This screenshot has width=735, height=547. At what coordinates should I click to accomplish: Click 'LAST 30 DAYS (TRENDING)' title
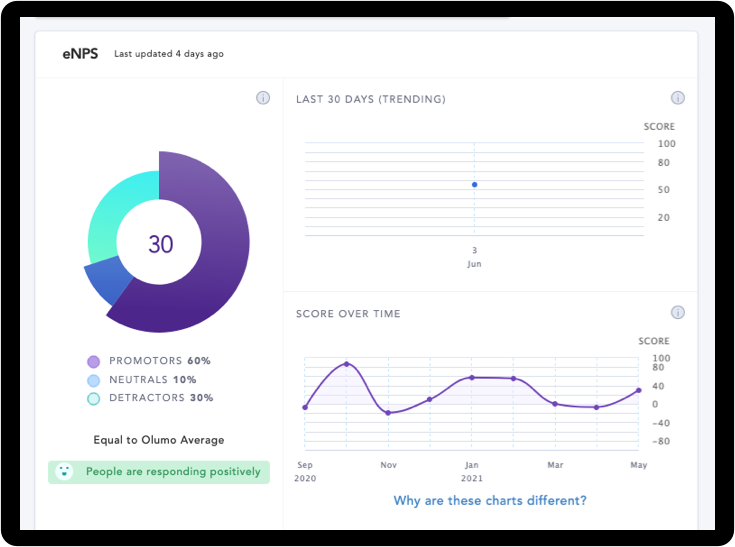[371, 99]
